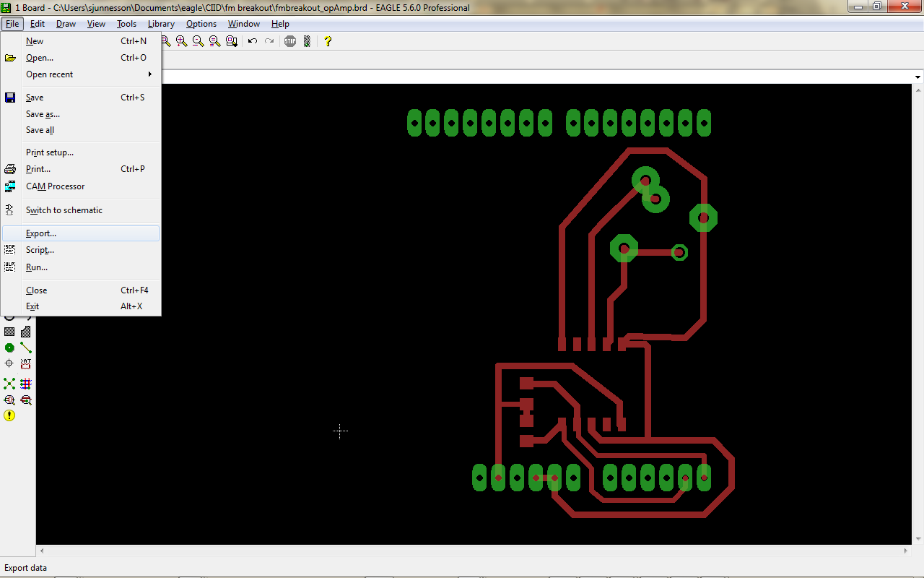Image resolution: width=924 pixels, height=578 pixels.
Task: Click the vertical scrollbar down arrow
Action: [x=918, y=539]
